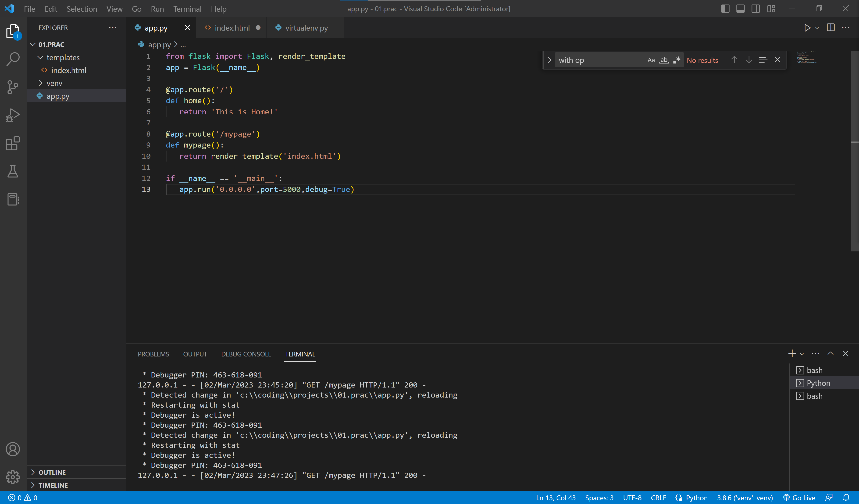
Task: Open the Testing flask view
Action: tap(13, 171)
